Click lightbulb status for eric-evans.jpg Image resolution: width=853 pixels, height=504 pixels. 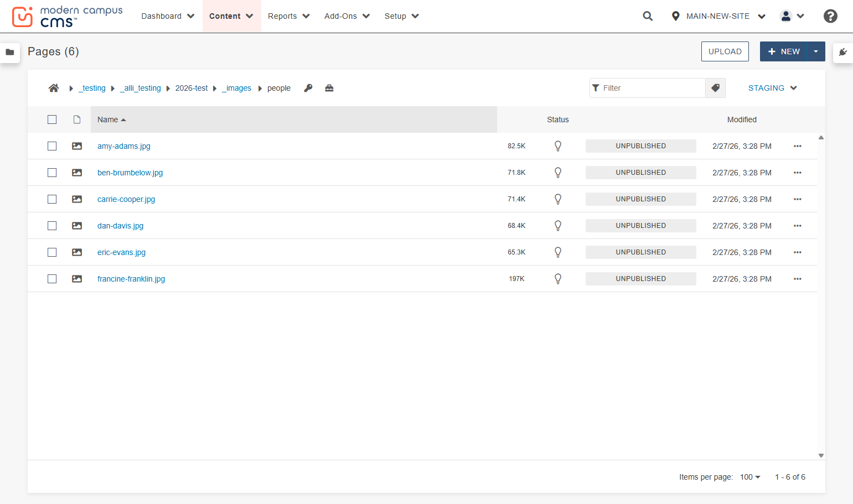tap(558, 252)
